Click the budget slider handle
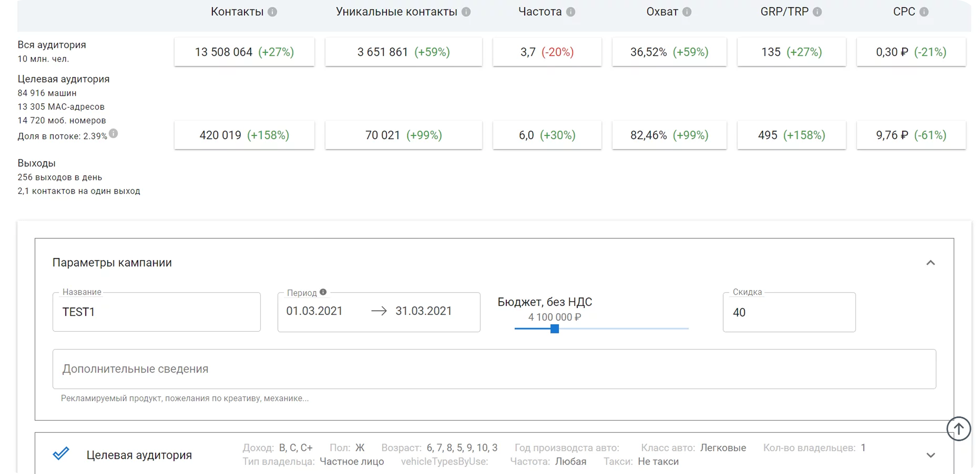The height and width of the screenshot is (474, 980). 554,329
